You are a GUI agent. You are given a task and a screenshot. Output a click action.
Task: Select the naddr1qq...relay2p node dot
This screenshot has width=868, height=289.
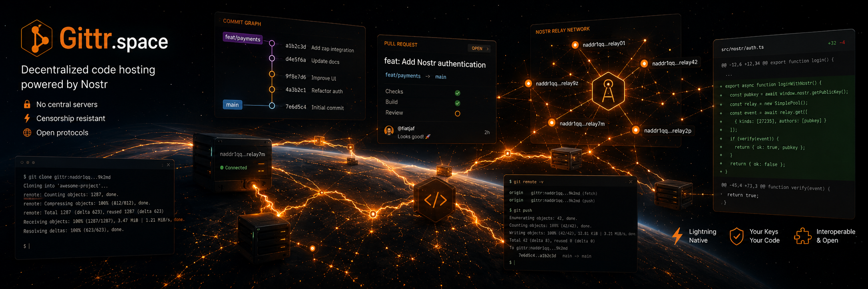pyautogui.click(x=636, y=130)
